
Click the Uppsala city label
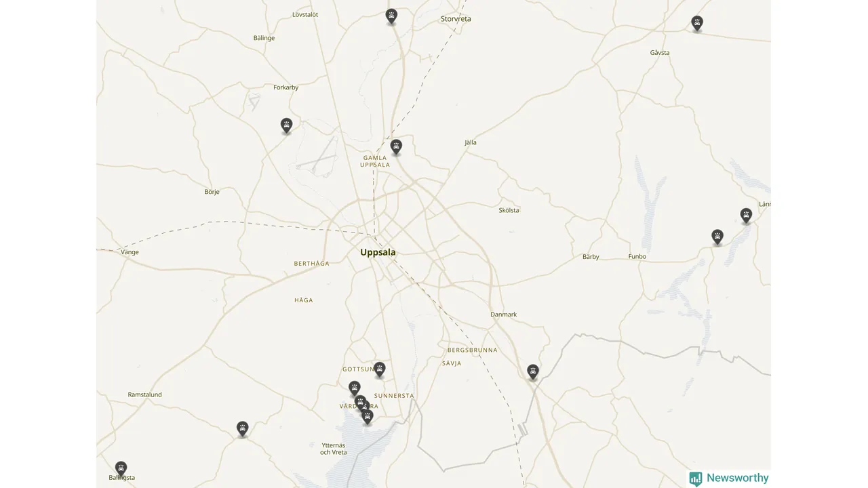coord(378,252)
